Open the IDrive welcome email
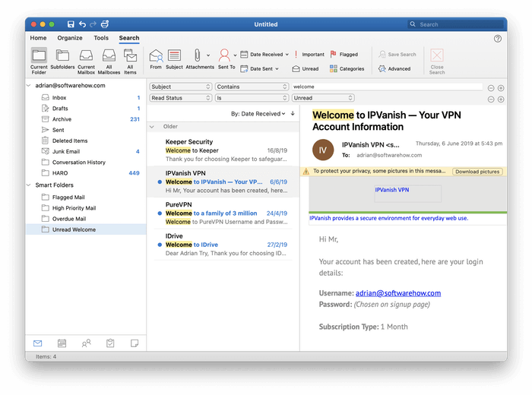Image resolution: width=532 pixels, height=395 pixels. (223, 245)
